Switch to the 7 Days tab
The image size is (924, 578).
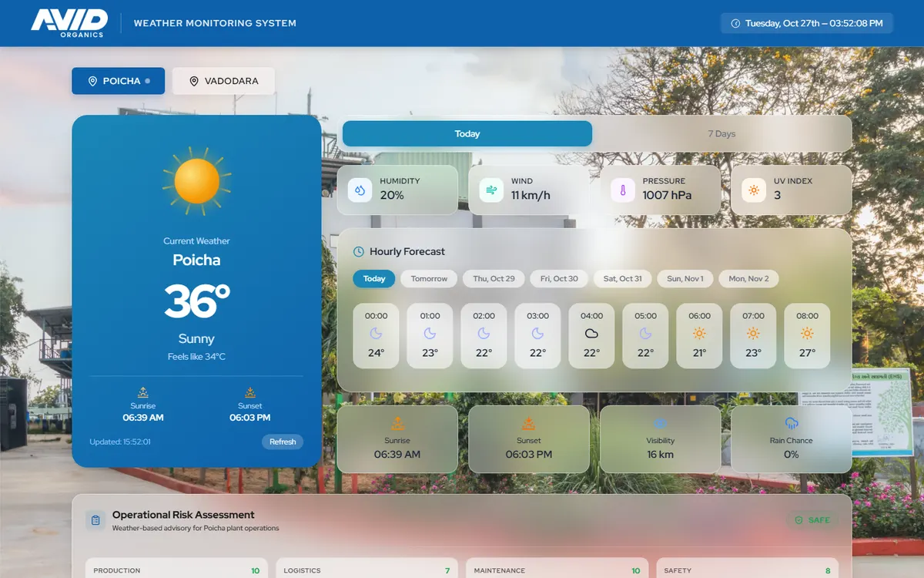[721, 133]
